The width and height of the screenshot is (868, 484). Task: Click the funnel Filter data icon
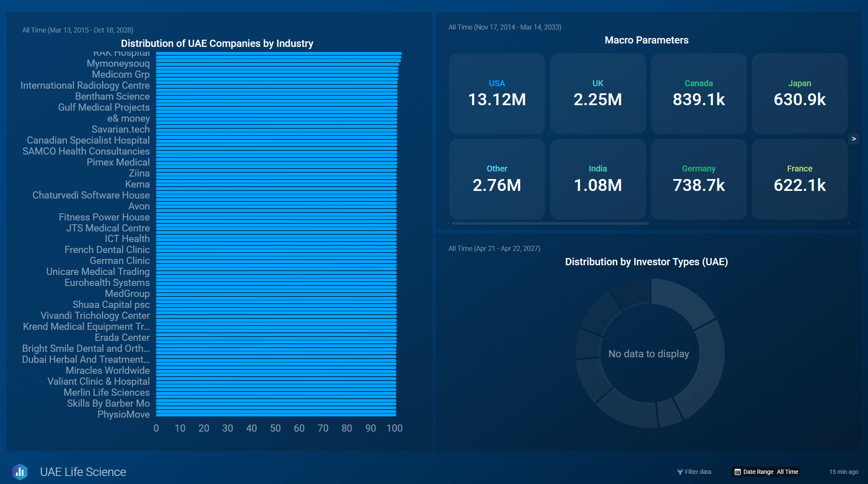point(680,472)
